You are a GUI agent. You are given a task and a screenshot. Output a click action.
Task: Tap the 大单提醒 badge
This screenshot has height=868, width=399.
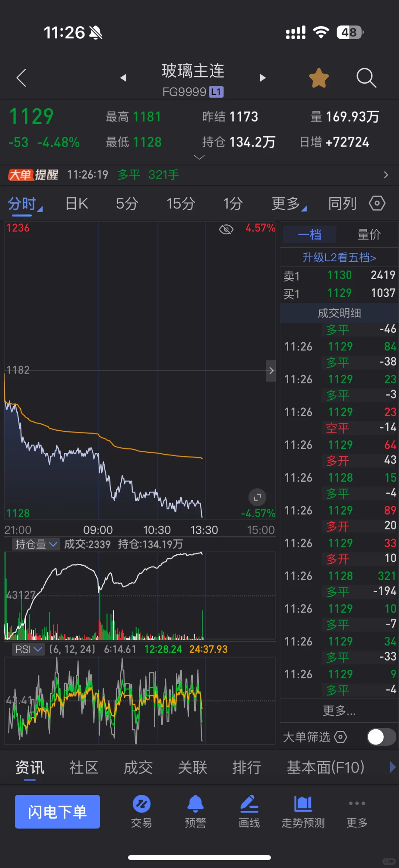tap(33, 174)
